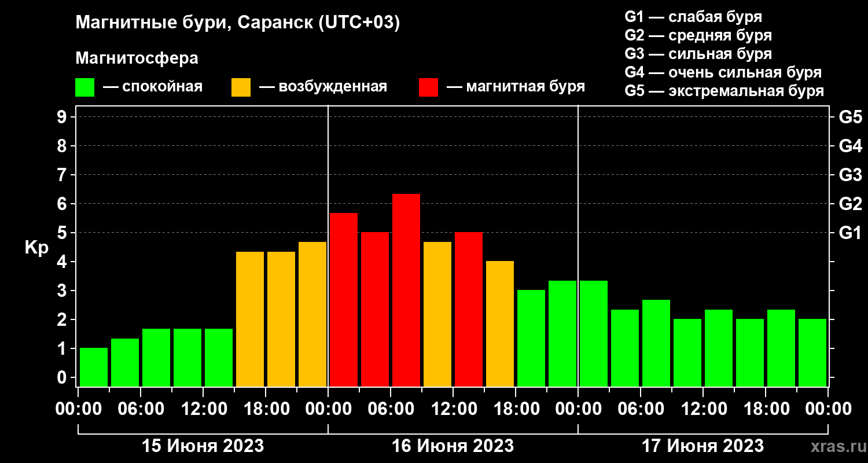The height and width of the screenshot is (463, 868).
Task: Click the G2 marker on the right axis
Action: [850, 204]
